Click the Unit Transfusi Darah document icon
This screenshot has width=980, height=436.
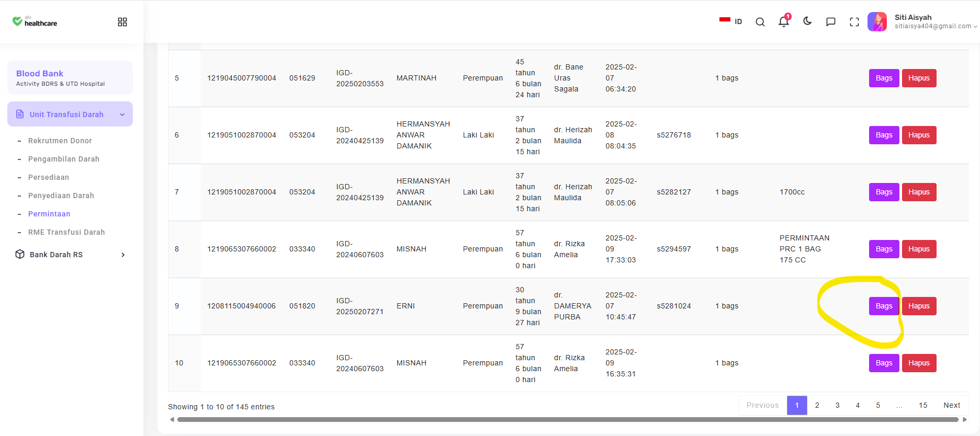coord(20,114)
